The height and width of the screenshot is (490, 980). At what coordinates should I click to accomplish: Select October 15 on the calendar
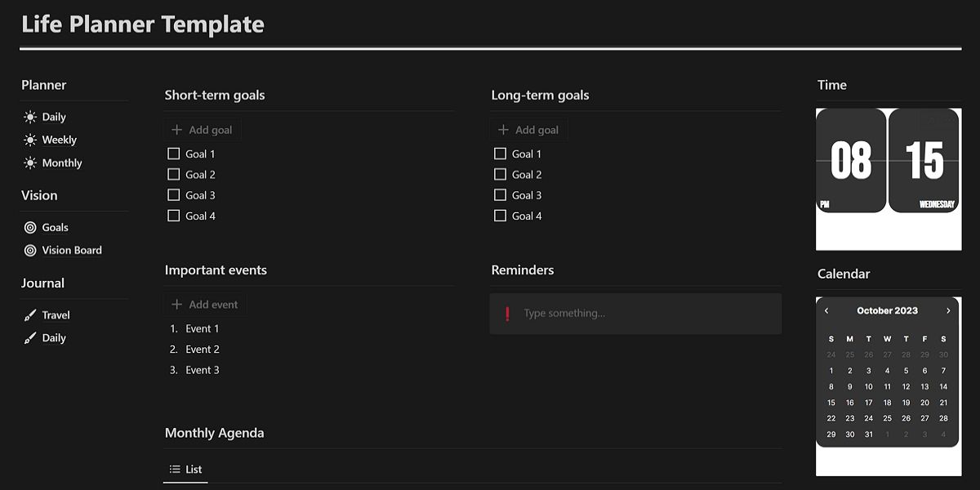[x=831, y=402]
